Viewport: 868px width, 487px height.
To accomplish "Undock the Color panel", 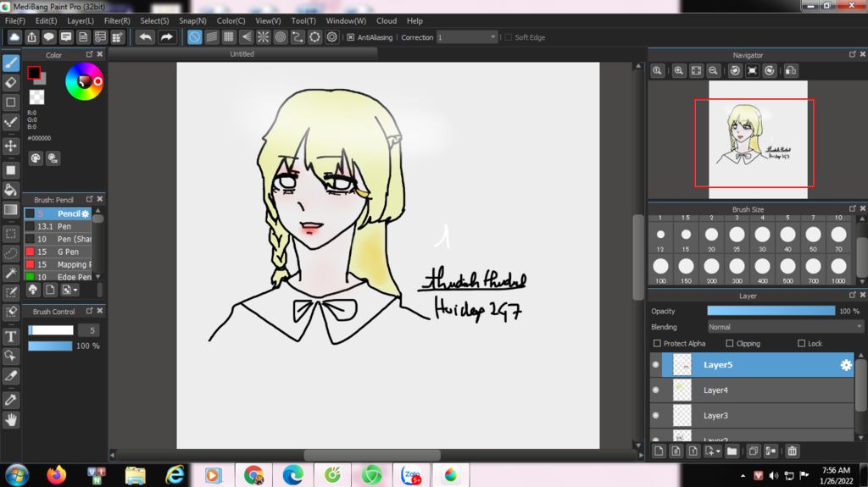I will 89,54.
